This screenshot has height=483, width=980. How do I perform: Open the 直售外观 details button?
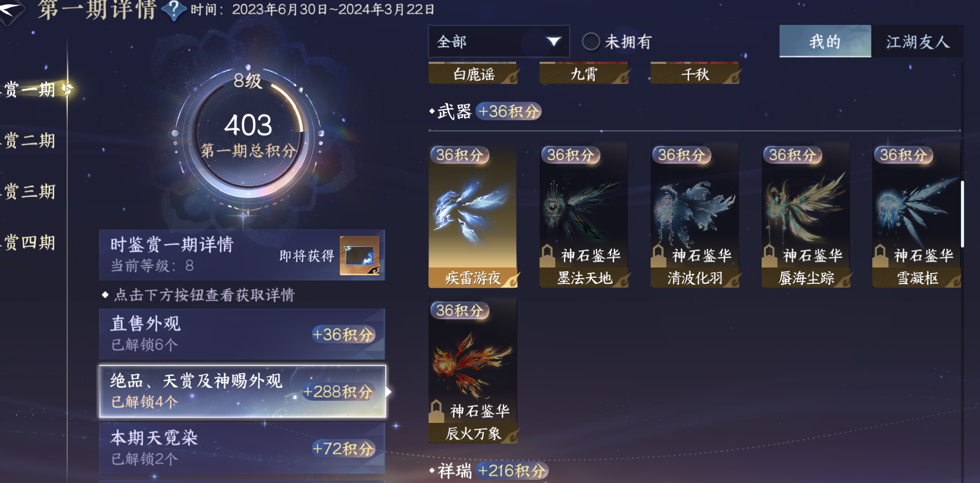tap(242, 334)
